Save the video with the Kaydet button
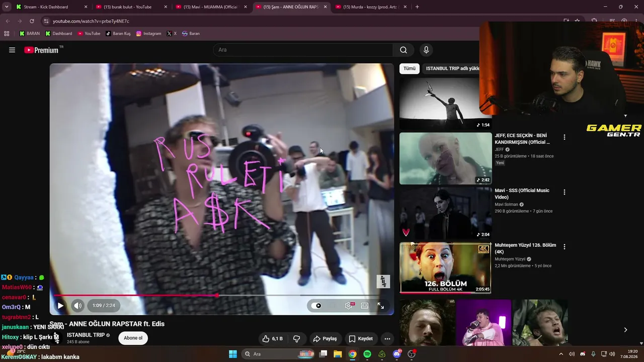 361,338
